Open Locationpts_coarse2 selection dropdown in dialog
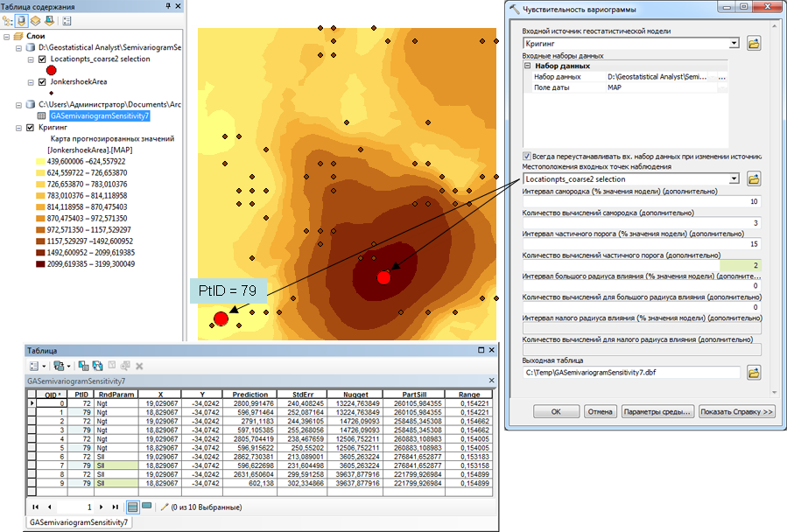 [x=734, y=178]
